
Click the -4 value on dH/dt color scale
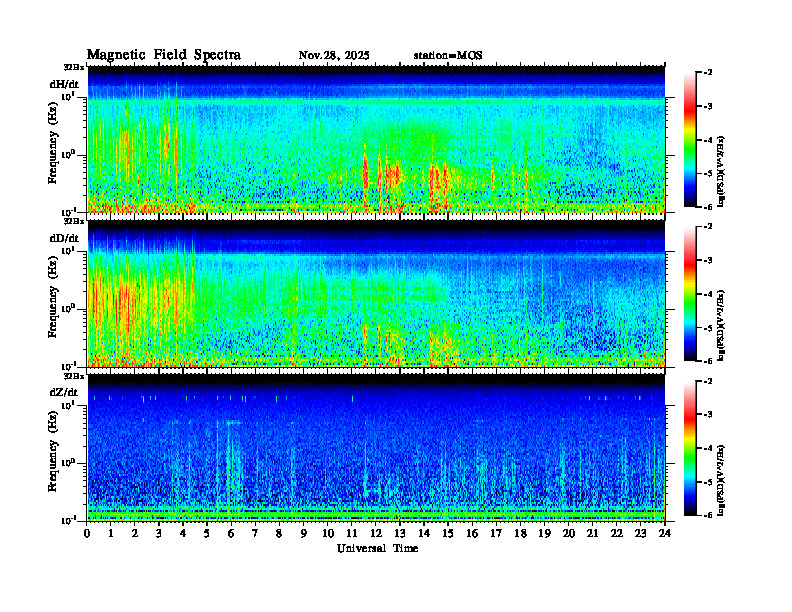pyautogui.click(x=707, y=140)
